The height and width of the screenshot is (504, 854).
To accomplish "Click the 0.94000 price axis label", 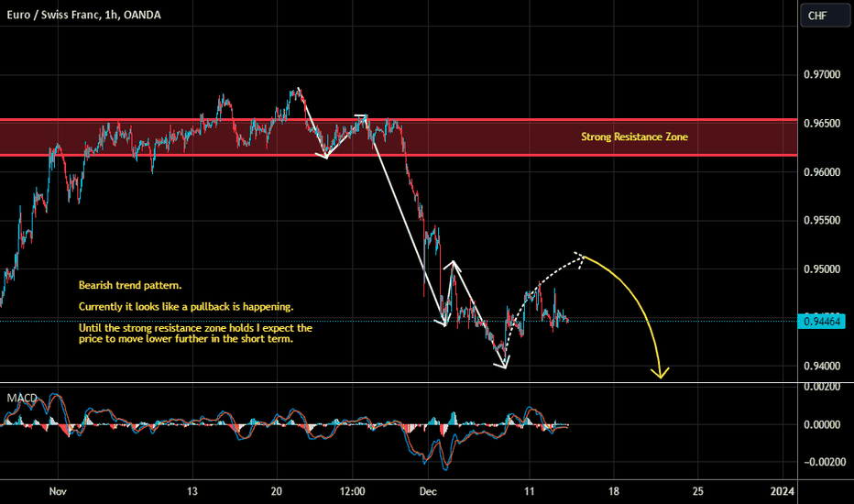I will pos(822,367).
